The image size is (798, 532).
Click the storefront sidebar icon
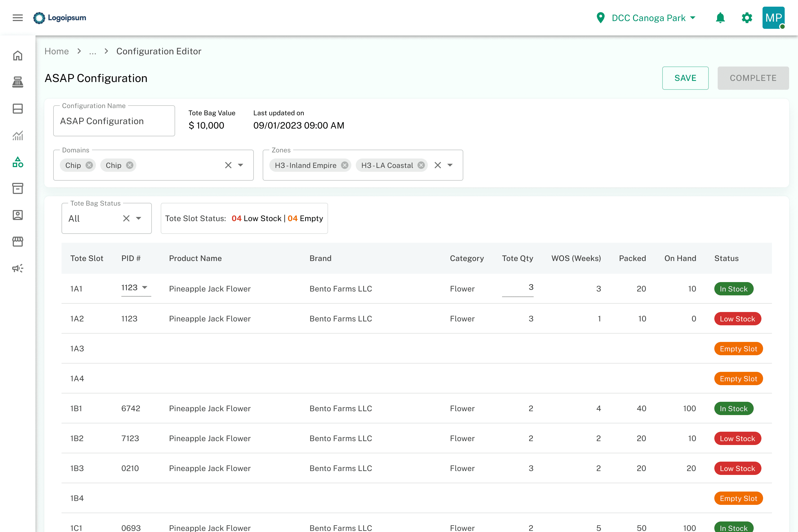(18, 242)
